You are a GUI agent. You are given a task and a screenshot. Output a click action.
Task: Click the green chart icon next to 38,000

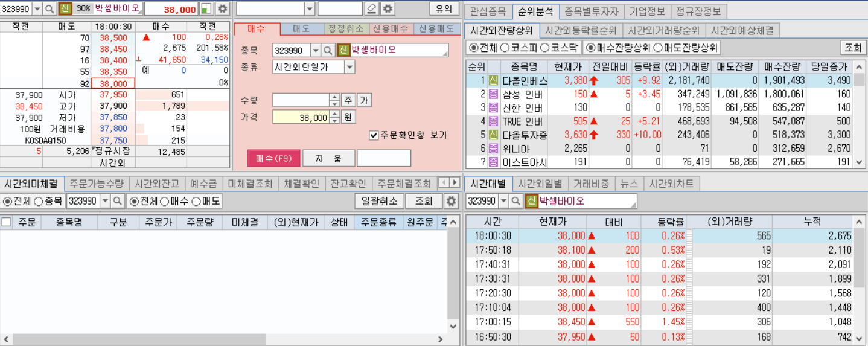tap(207, 9)
